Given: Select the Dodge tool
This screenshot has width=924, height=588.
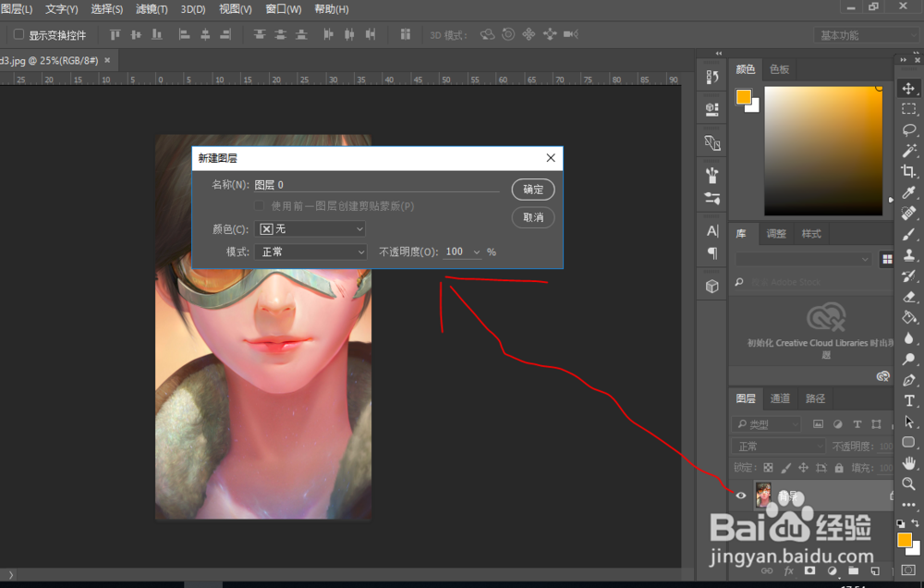Looking at the screenshot, I should [908, 359].
